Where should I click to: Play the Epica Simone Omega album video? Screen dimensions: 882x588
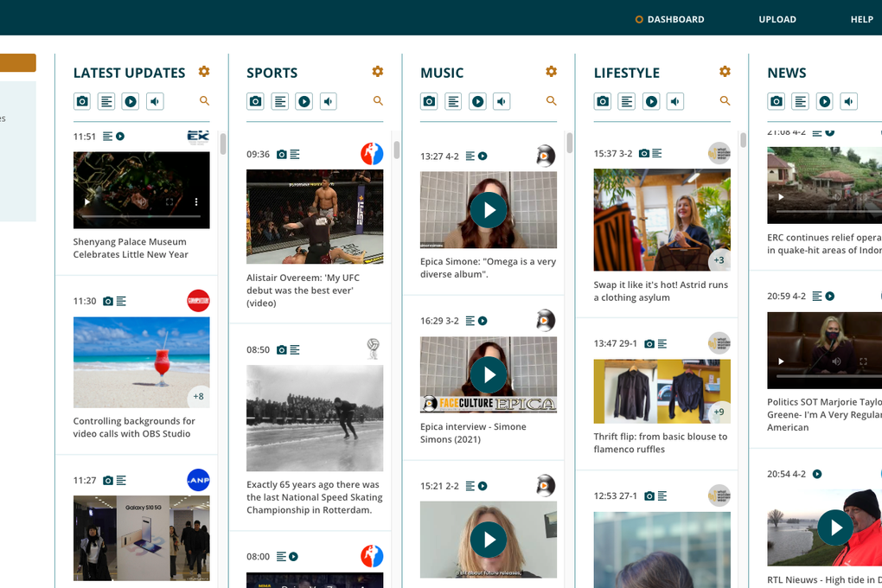tap(489, 210)
